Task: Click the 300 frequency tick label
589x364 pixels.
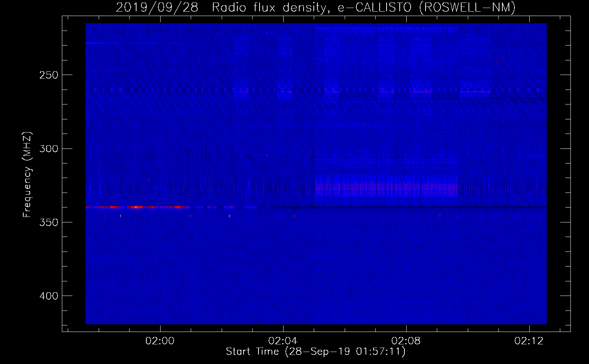Action: [48, 149]
